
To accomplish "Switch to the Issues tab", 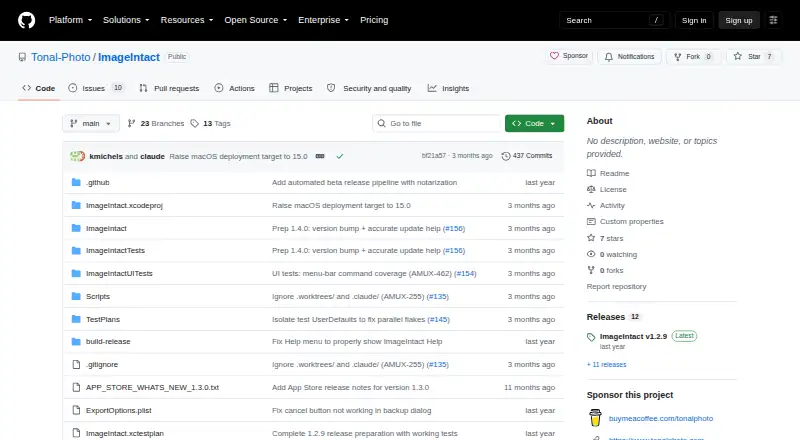I will (x=96, y=88).
